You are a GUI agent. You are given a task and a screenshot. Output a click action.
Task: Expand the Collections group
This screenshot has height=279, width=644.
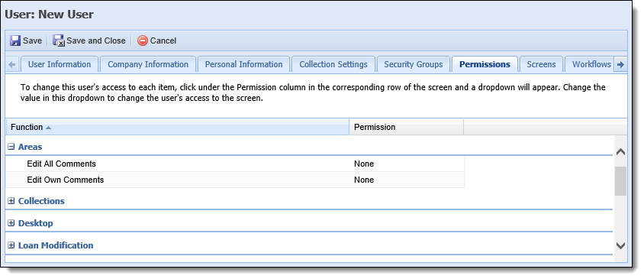coord(11,201)
